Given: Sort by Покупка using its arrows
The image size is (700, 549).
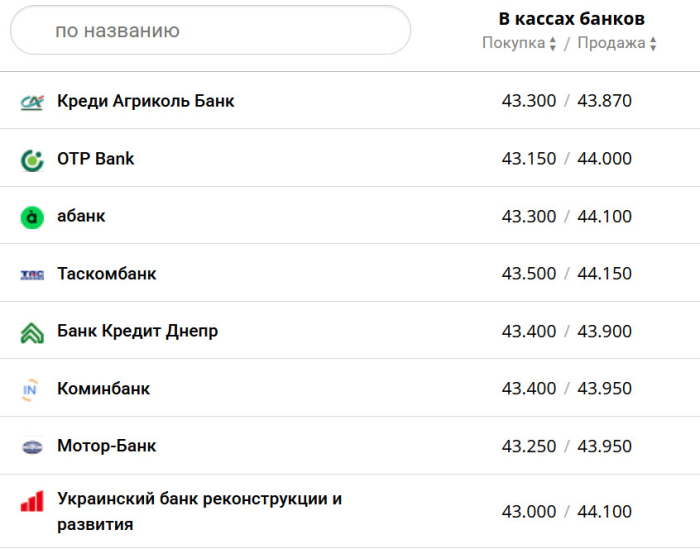Looking at the screenshot, I should pos(553,43).
